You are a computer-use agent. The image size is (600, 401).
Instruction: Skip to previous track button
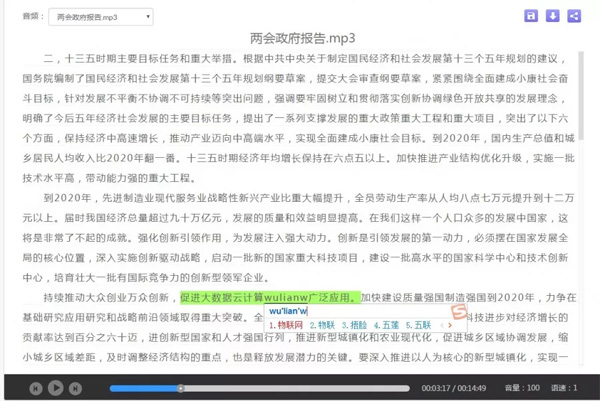point(36,387)
